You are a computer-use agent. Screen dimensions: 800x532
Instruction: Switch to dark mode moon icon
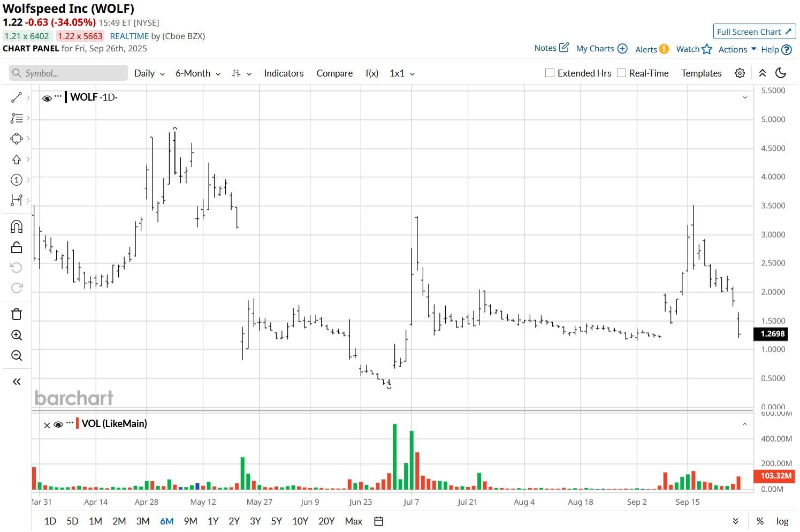781,73
